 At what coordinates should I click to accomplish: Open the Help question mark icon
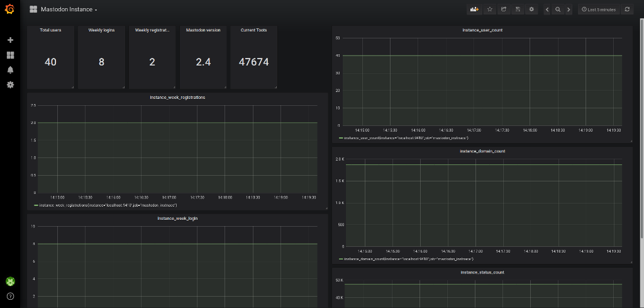click(x=10, y=296)
